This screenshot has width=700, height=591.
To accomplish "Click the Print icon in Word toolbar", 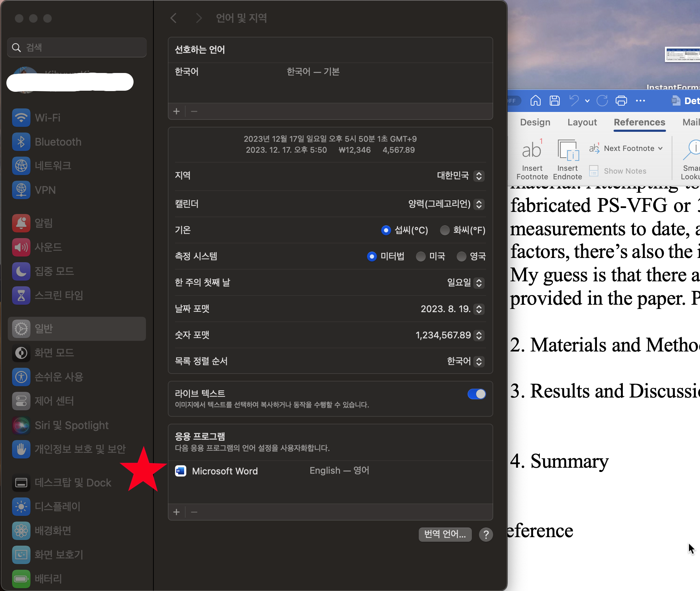I will tap(621, 101).
